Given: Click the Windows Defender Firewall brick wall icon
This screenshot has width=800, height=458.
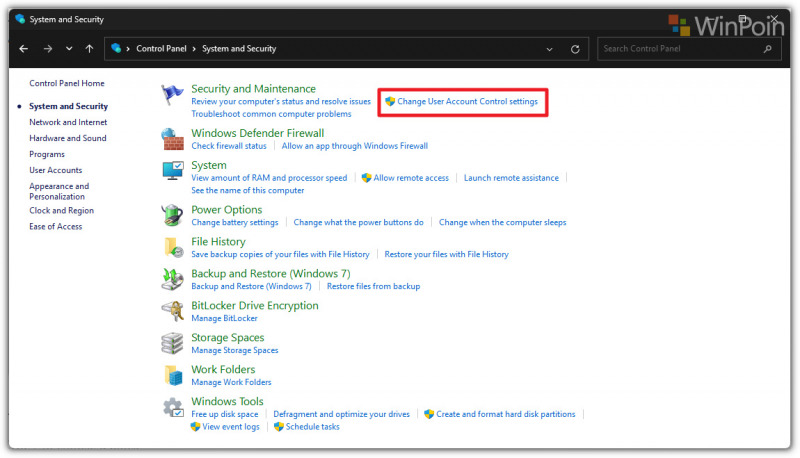Looking at the screenshot, I should 172,139.
